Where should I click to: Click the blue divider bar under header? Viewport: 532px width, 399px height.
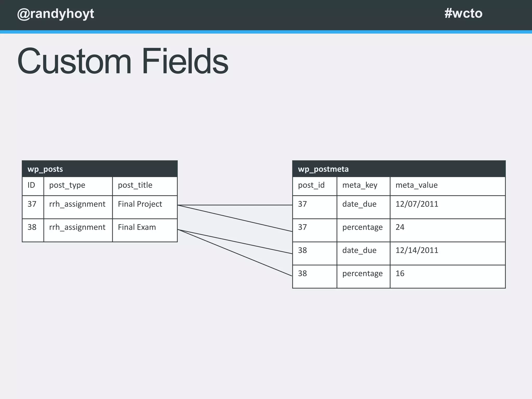coord(266,32)
